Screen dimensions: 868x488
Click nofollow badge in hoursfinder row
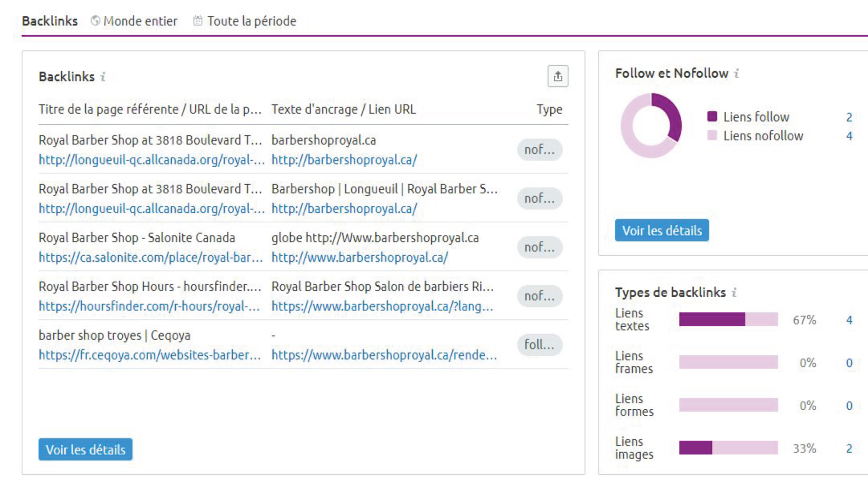click(540, 296)
